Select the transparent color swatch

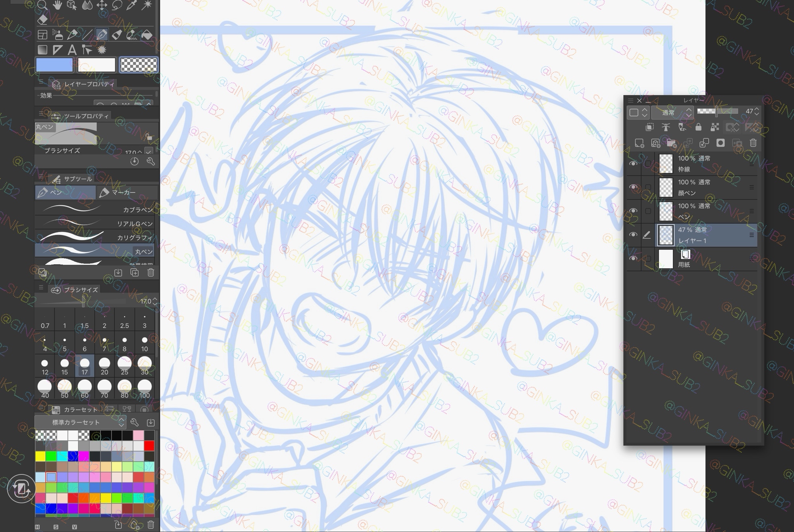pyautogui.click(x=139, y=65)
